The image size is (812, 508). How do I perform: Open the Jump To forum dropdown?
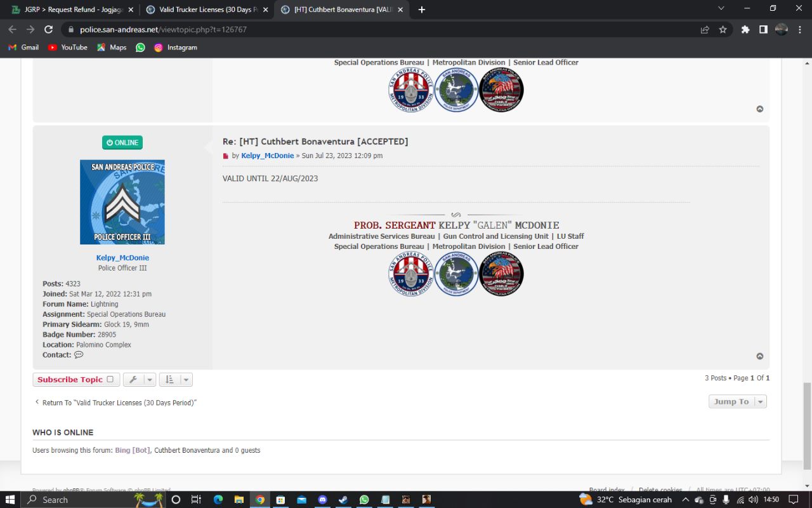pos(738,401)
